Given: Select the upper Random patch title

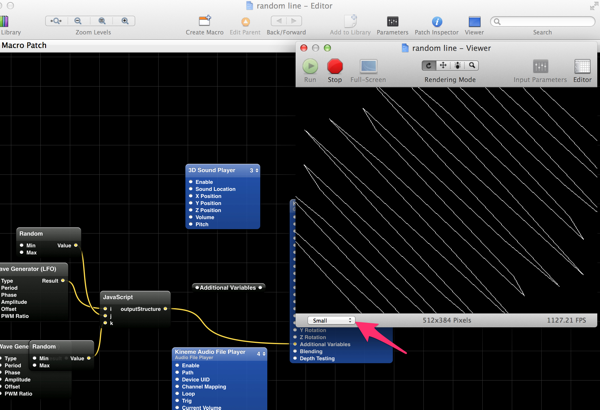Looking at the screenshot, I should [x=31, y=234].
